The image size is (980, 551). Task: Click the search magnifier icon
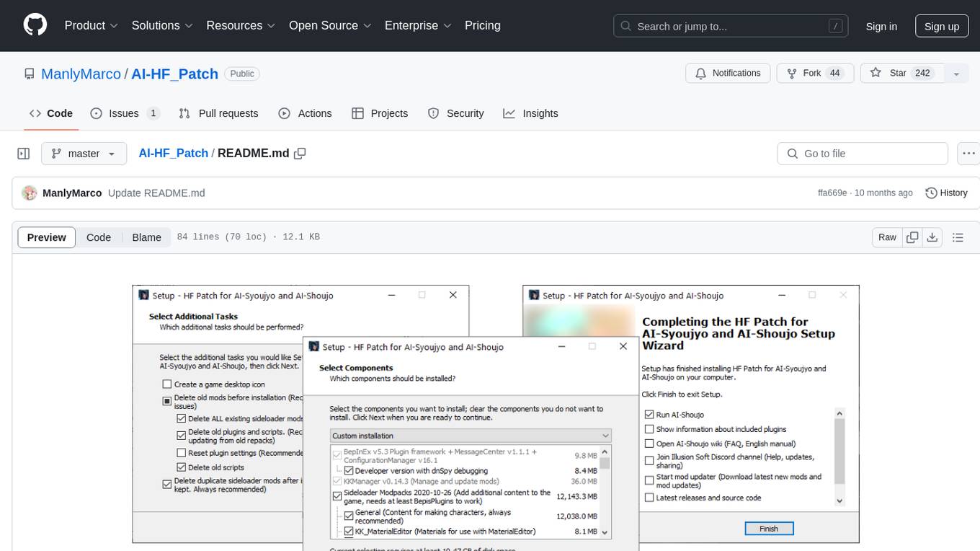626,26
